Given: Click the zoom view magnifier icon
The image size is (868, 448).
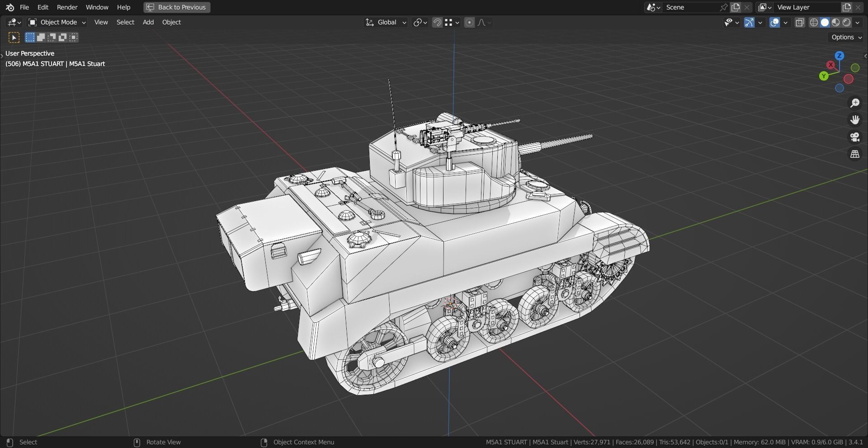Looking at the screenshot, I should click(x=855, y=103).
